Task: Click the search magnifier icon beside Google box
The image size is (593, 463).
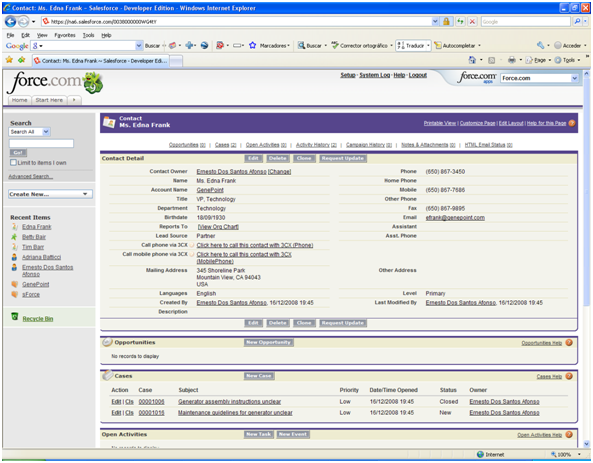Action: coord(577,22)
